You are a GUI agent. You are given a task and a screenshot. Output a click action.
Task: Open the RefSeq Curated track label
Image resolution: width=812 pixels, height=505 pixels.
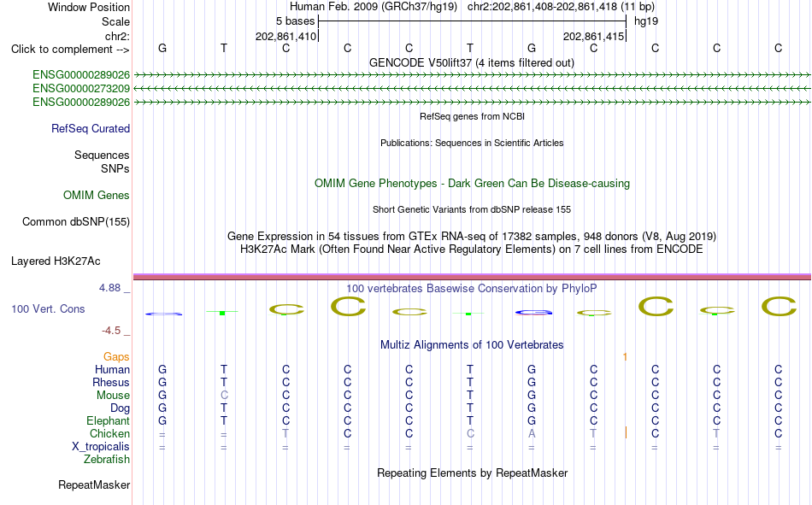pyautogui.click(x=91, y=128)
